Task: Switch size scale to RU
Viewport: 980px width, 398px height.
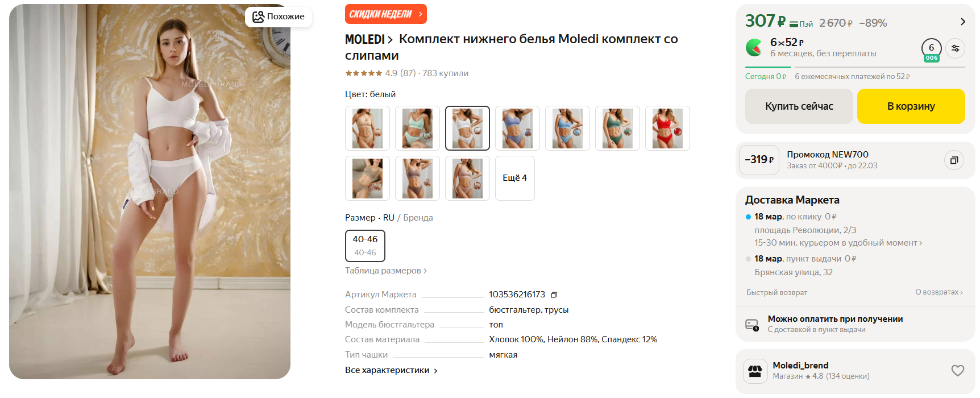Action: pos(389,218)
